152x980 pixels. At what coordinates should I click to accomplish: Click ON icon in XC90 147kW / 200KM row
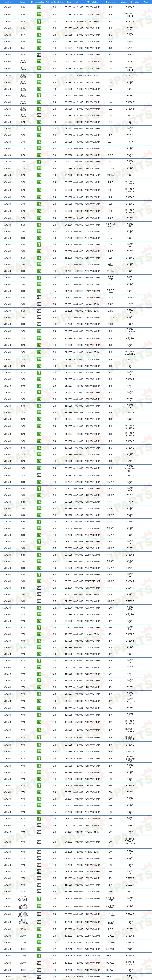[39, 976]
